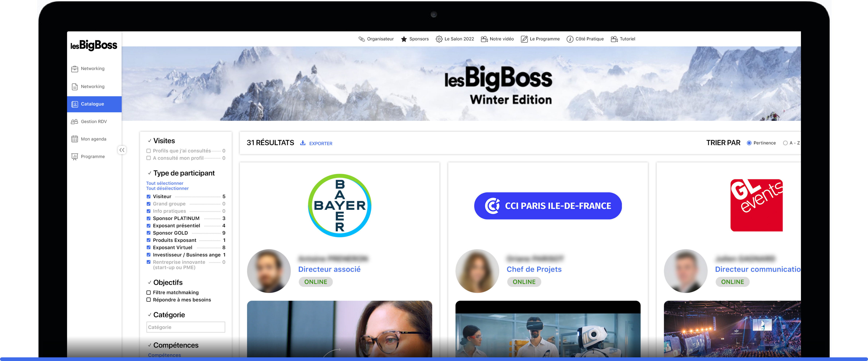Open Directeur associé profile photo
Viewport: 868px width, 361px height.
[x=269, y=271]
